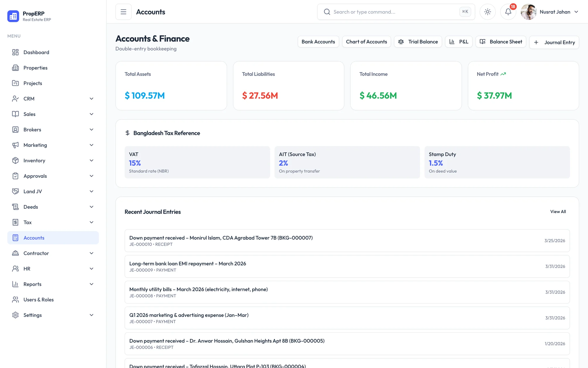Click the Contractor hard hat icon
Viewport: 588px width, 368px height.
click(x=15, y=253)
